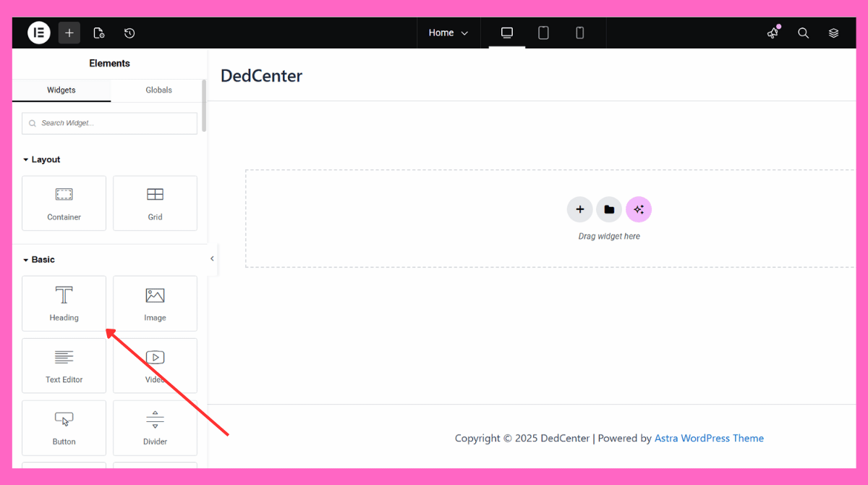The image size is (868, 485).
Task: Select the Heading widget
Action: click(x=64, y=303)
